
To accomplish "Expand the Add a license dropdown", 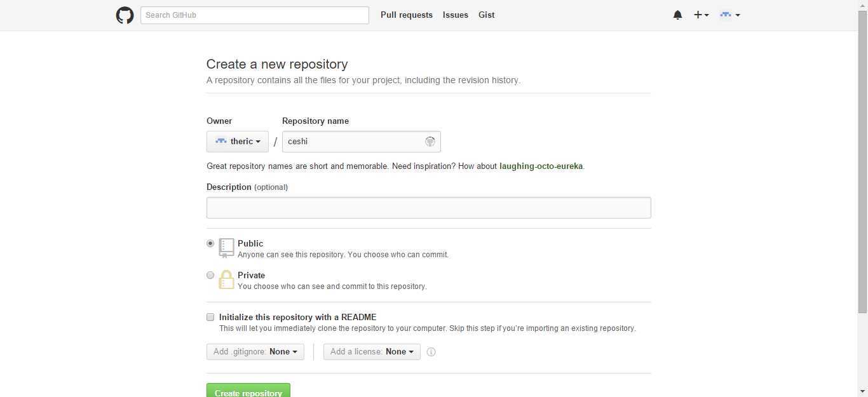I will click(372, 352).
